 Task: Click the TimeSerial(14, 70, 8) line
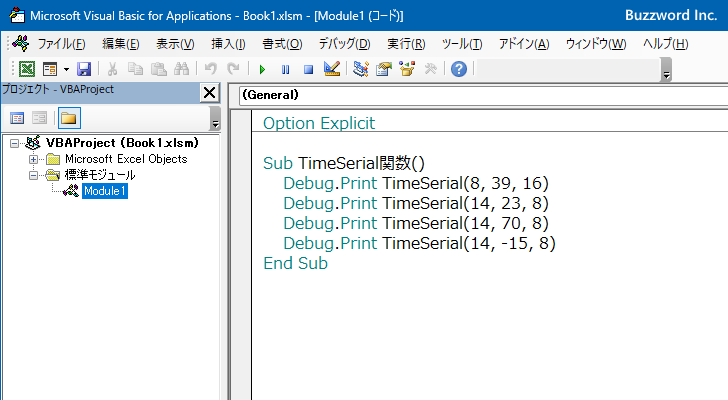tap(416, 223)
